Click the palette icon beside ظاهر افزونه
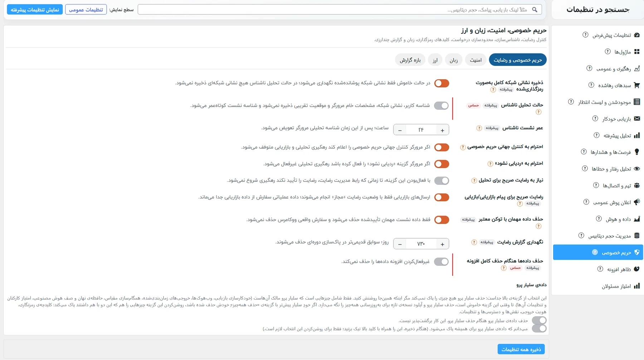 point(637,269)
